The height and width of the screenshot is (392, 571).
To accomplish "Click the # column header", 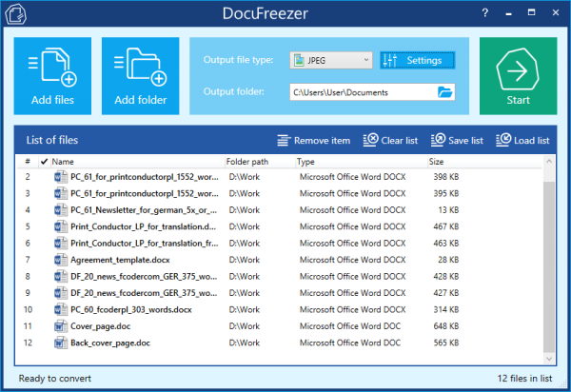I will pyautogui.click(x=28, y=162).
